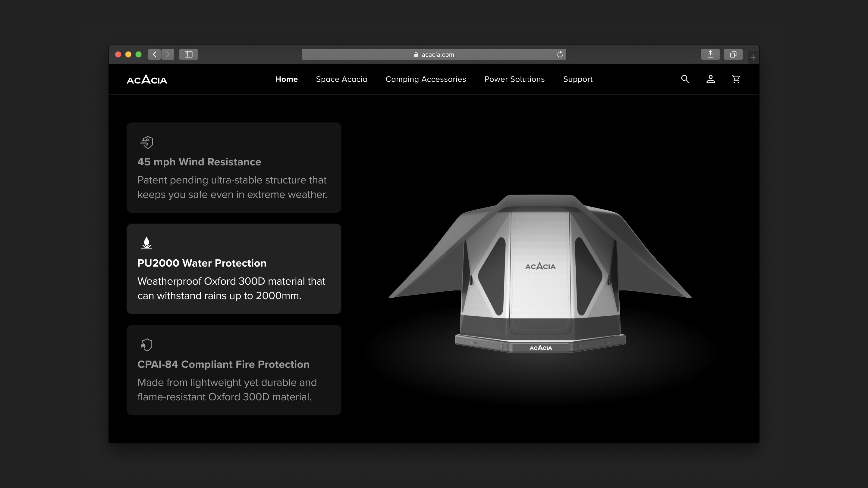Go back with the browser back arrow
This screenshot has height=488, width=868.
(x=155, y=54)
